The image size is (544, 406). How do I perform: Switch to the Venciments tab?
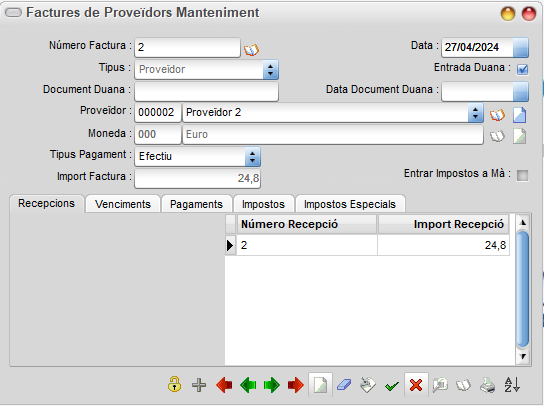click(123, 204)
